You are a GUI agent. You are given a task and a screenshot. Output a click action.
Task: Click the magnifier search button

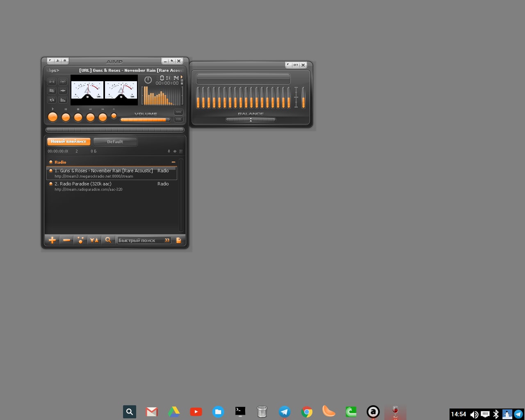(x=108, y=240)
